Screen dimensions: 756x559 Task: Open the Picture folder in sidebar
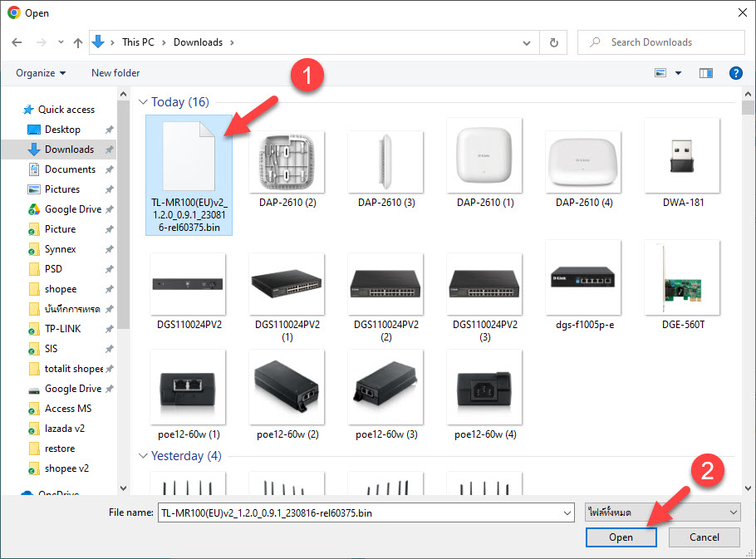pyautogui.click(x=60, y=229)
